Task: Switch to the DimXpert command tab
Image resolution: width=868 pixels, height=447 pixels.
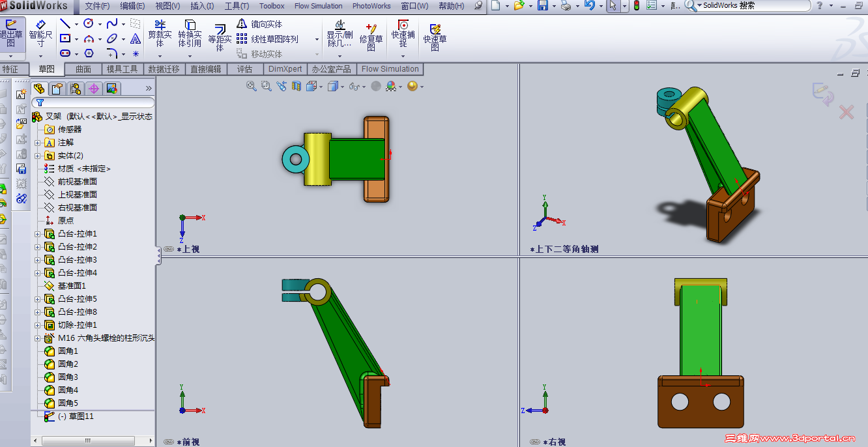Action: 285,69
